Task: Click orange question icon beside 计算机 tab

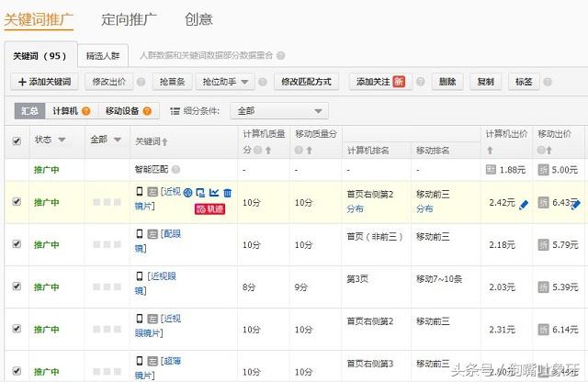Action: pyautogui.click(x=85, y=111)
